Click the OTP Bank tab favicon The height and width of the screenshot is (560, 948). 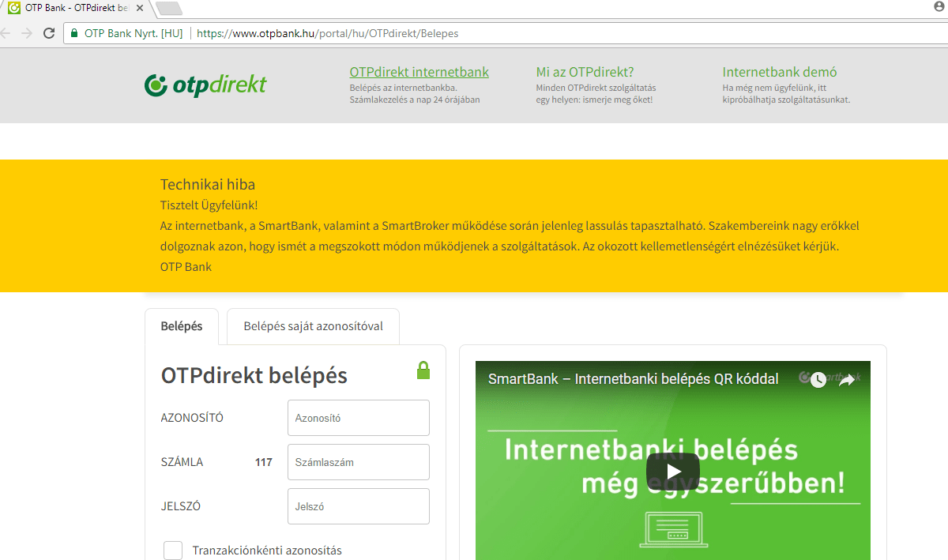coord(13,7)
